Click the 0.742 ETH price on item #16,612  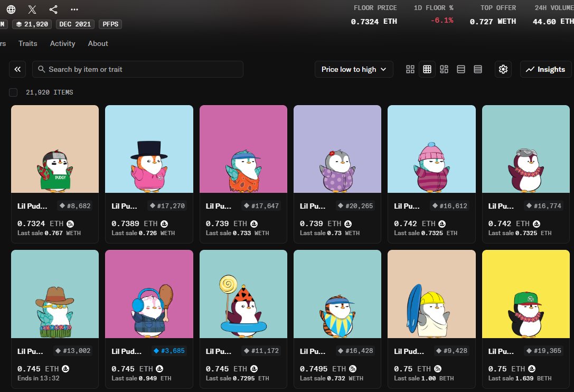click(415, 223)
